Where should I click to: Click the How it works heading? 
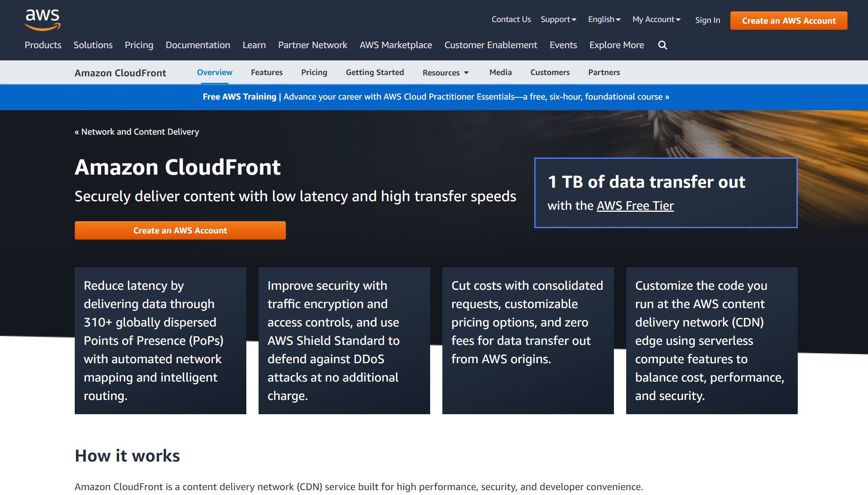(x=127, y=456)
